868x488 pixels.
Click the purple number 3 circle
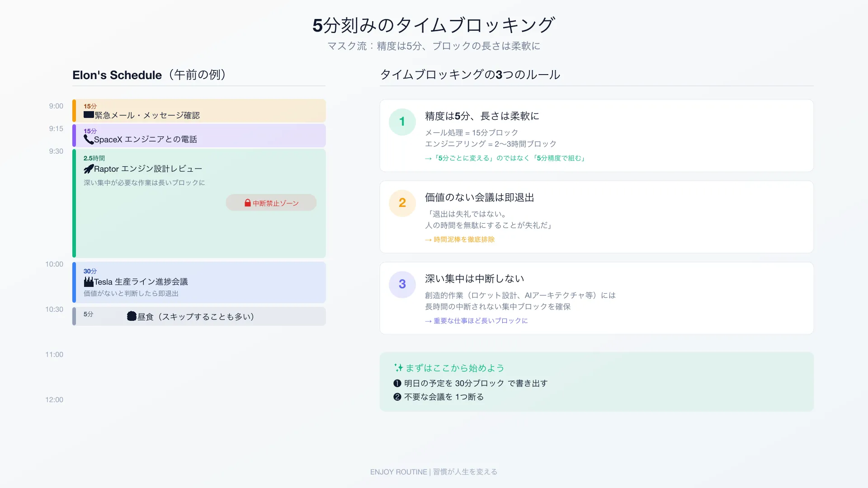402,284
